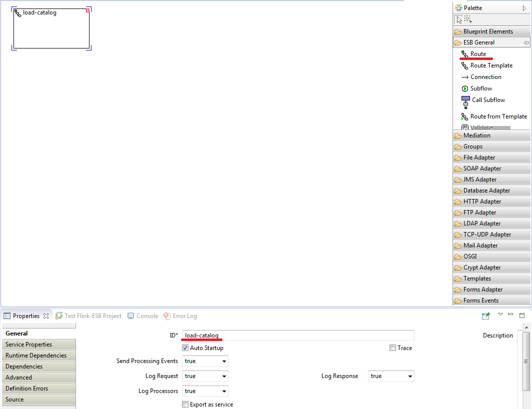Uncheck the Auto Startup checkbox
Viewport: 532px width, 409px height.
[185, 348]
